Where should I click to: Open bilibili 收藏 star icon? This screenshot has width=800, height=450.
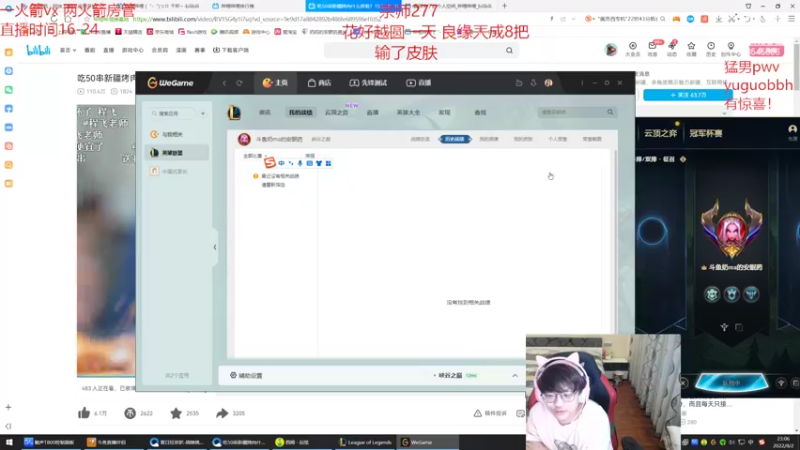691,49
